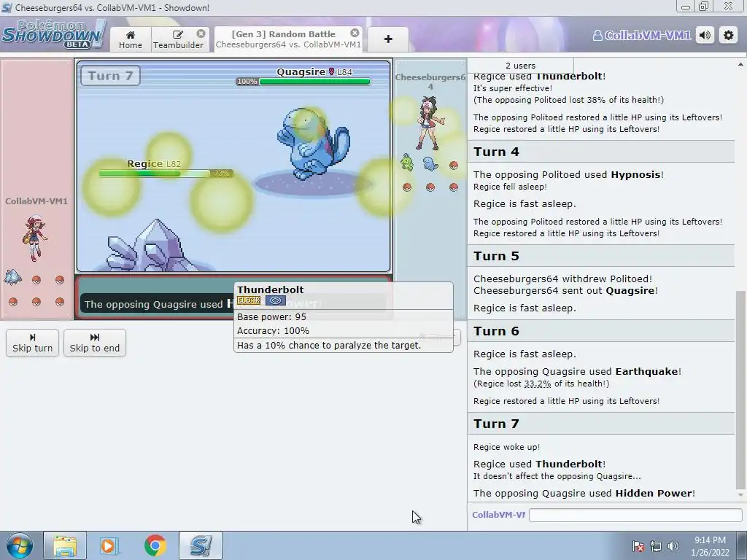Open the Home tab
747x560 pixels.
(131, 39)
